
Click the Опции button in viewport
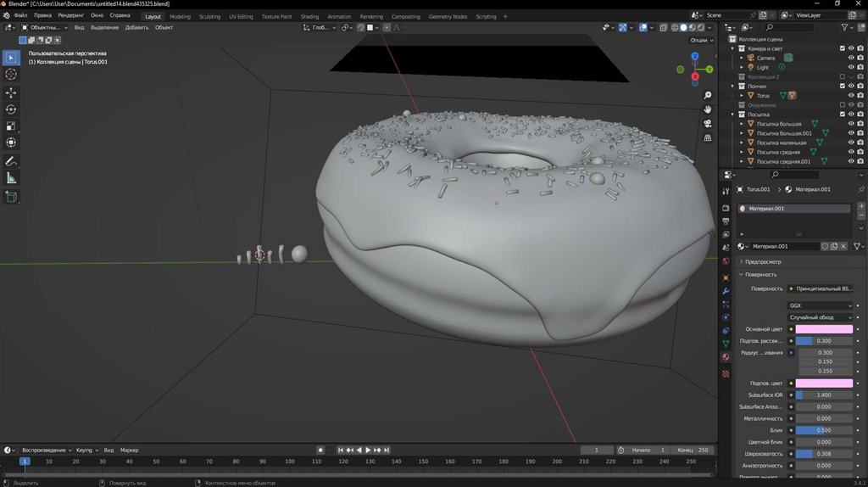coord(698,40)
